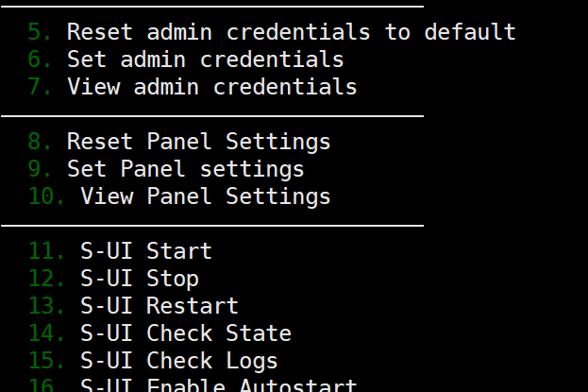588x392 pixels.
Task: Select the 'Reset Panel Settings' option
Action: point(198,142)
